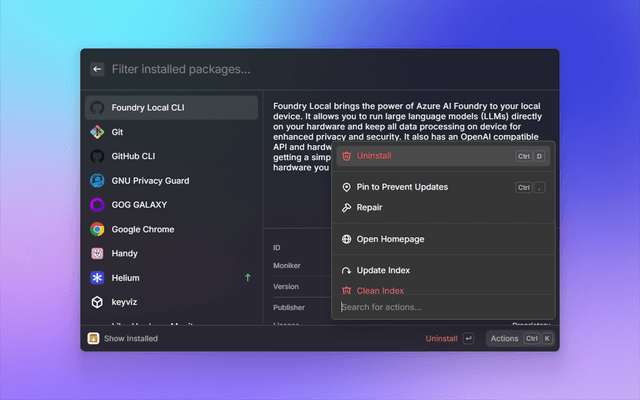Click the GitHub CLI icon

coord(97,156)
